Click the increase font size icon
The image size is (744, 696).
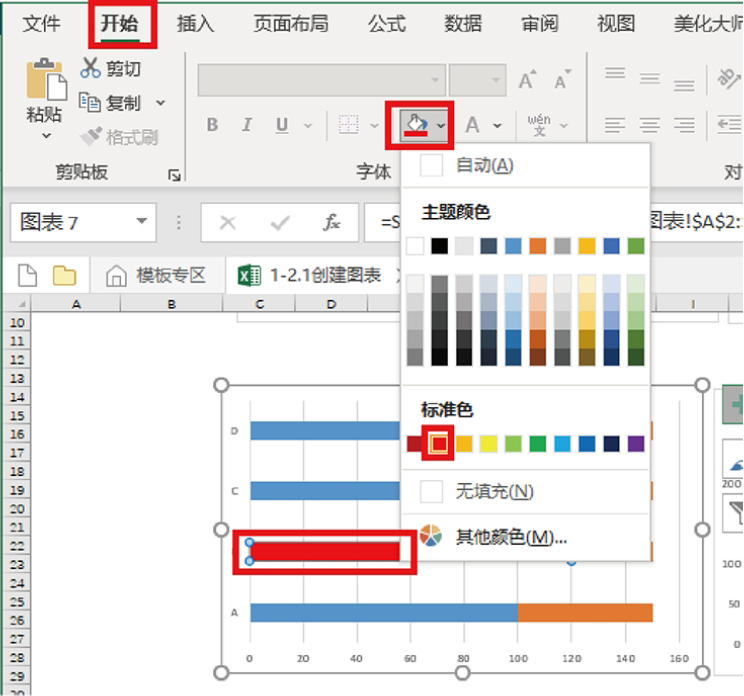(x=527, y=80)
